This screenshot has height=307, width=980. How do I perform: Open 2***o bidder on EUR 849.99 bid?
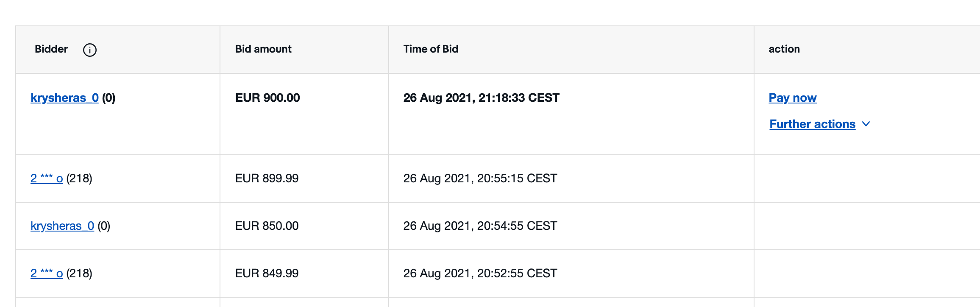47,273
